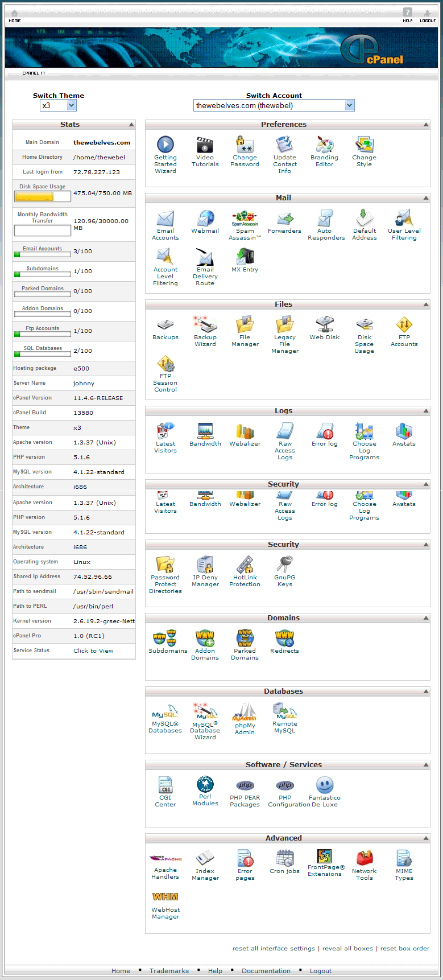The width and height of the screenshot is (443, 980).
Task: Click the Disk Space Usage bar
Action: [43, 196]
